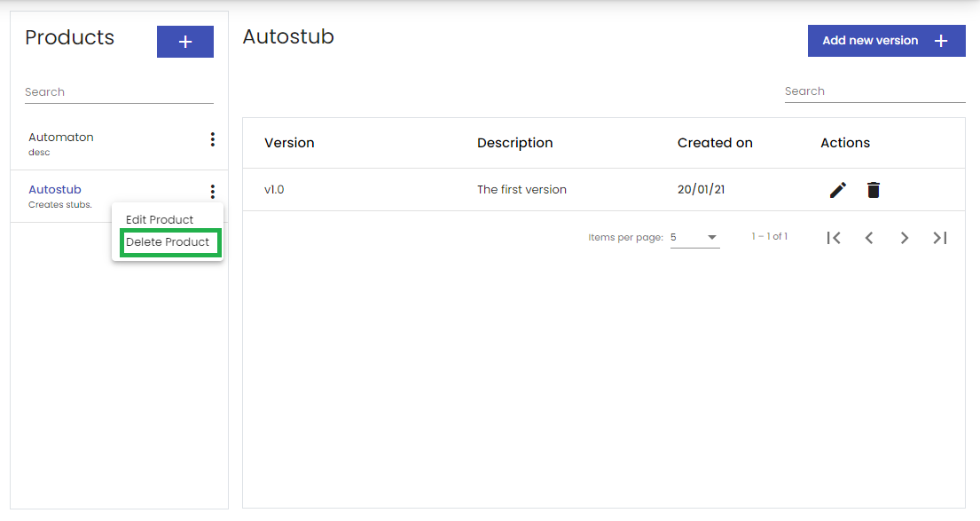Click the v1.0 version row
This screenshot has height=521, width=980.
604,190
